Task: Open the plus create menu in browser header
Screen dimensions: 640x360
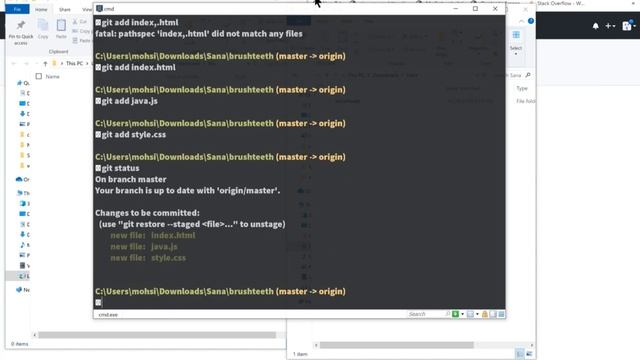Action: (610, 26)
